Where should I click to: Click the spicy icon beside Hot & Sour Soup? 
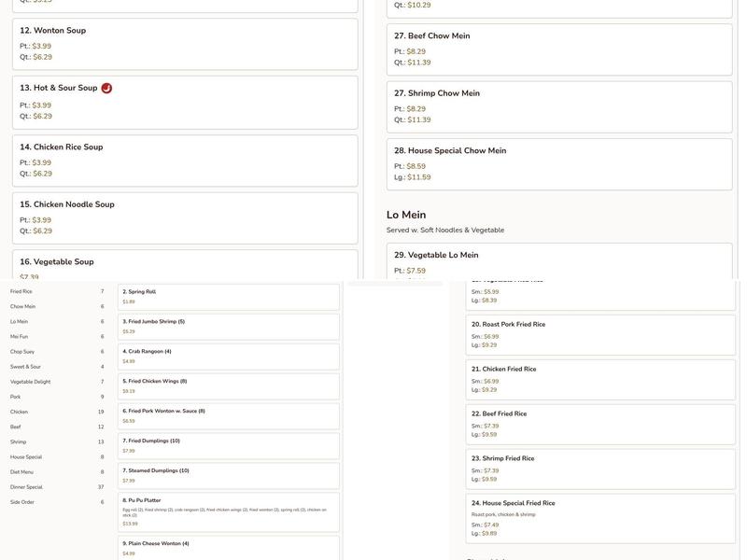click(x=106, y=89)
